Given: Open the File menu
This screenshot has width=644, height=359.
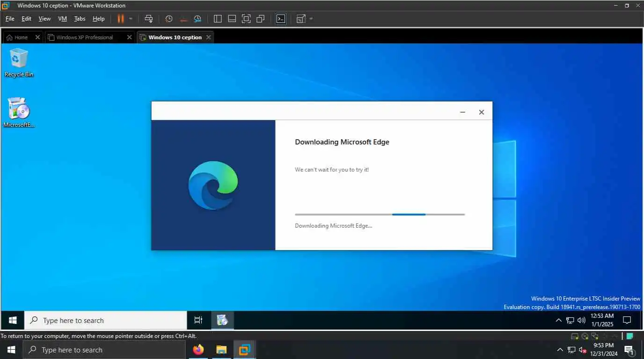Looking at the screenshot, I should (10, 19).
